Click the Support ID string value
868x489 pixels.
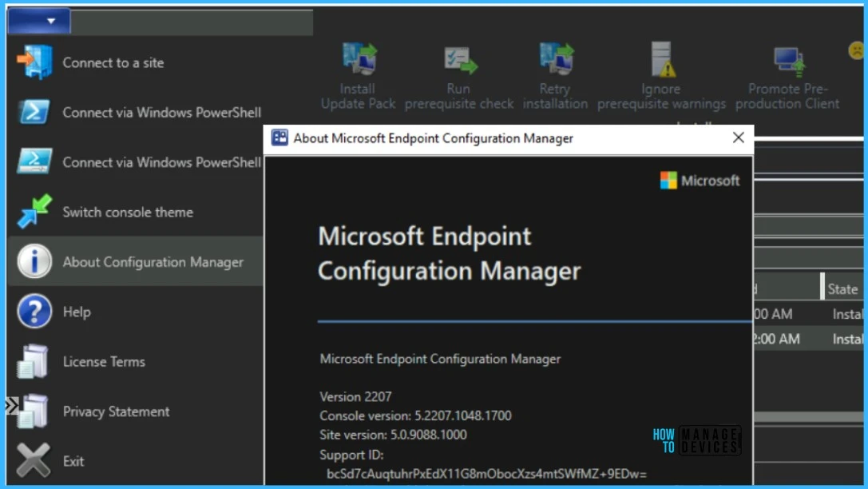[486, 474]
